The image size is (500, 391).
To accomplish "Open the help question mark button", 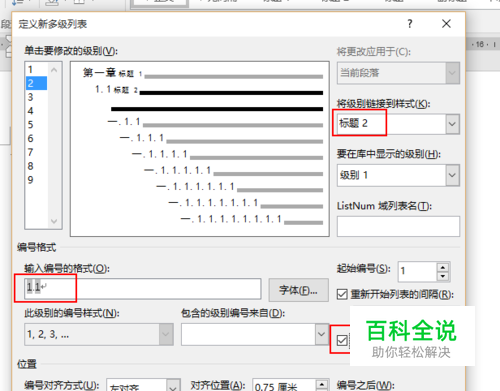I will click(x=410, y=24).
